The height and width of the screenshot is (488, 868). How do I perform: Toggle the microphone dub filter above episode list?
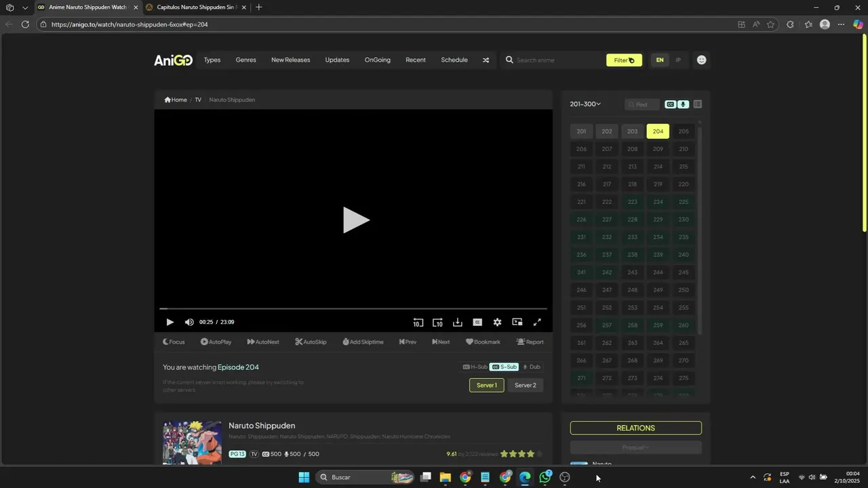683,104
